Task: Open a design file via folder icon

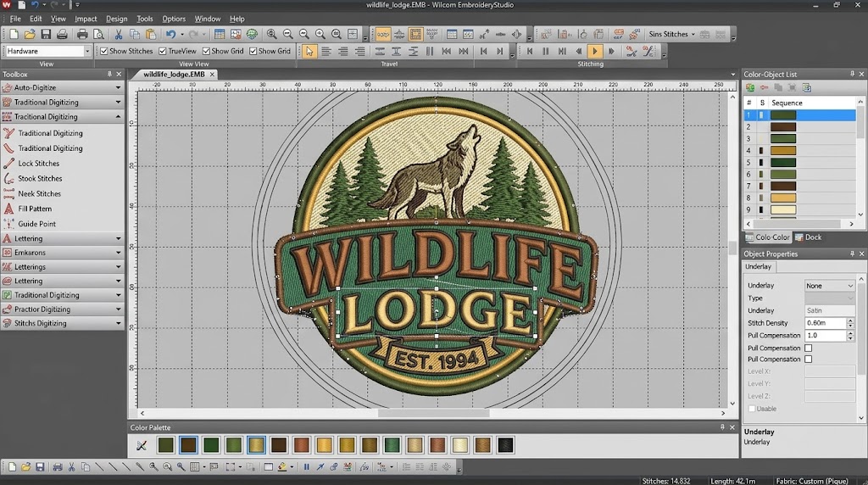Action: (x=30, y=34)
